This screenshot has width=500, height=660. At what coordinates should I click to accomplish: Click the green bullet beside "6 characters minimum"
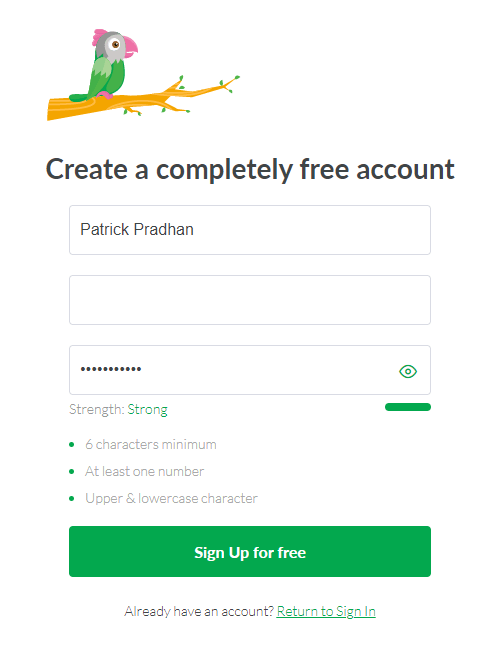[72, 444]
